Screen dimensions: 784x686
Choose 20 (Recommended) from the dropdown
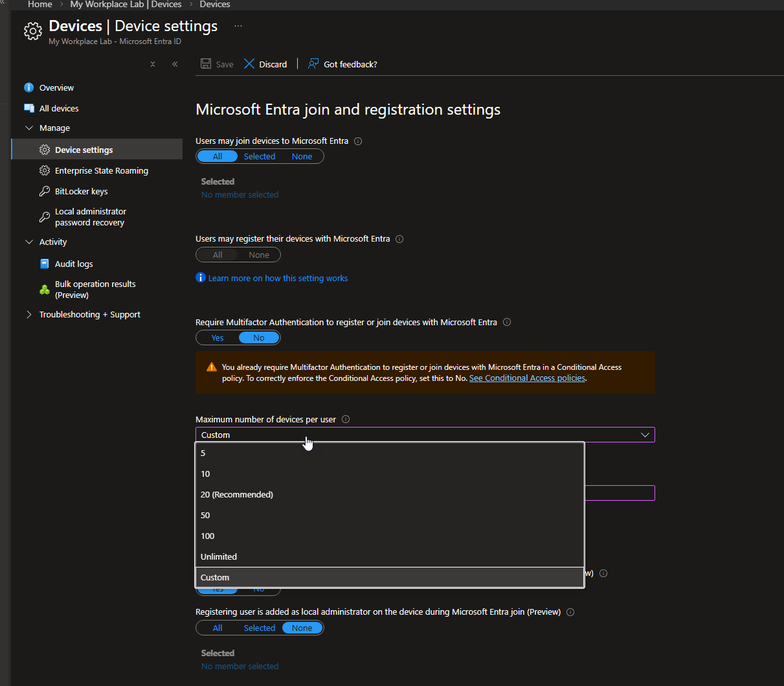[390, 494]
